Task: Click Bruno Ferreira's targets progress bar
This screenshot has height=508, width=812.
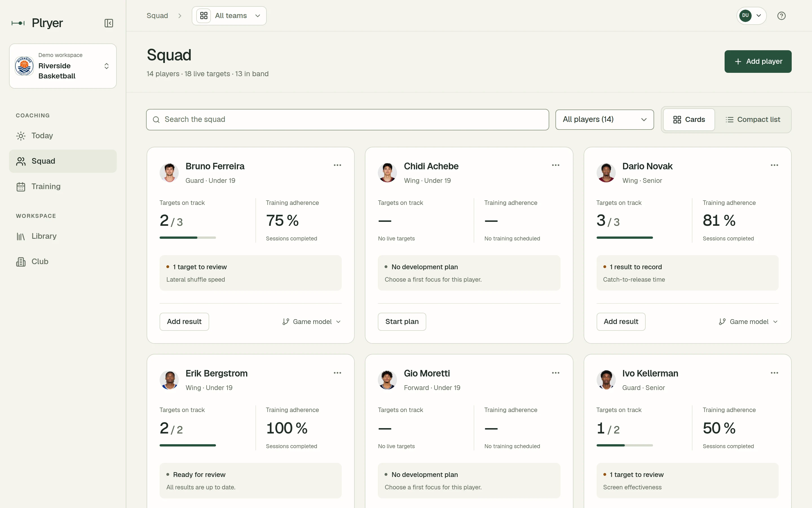Action: (187, 238)
